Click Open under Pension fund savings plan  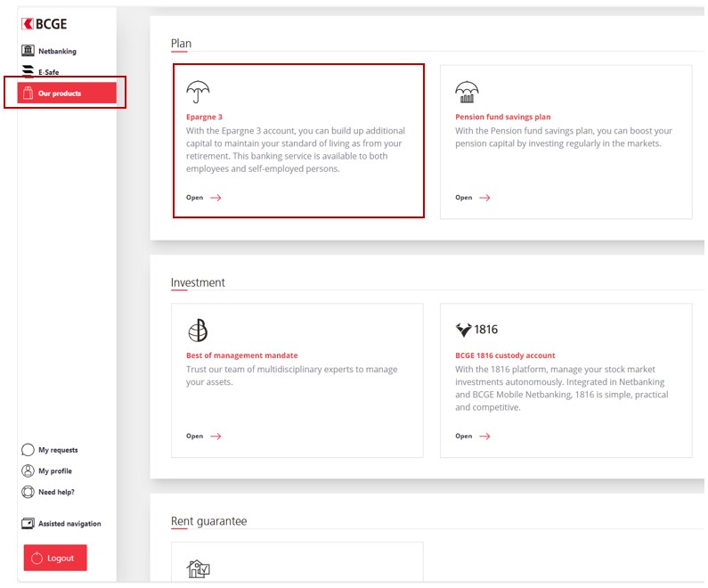click(x=464, y=198)
